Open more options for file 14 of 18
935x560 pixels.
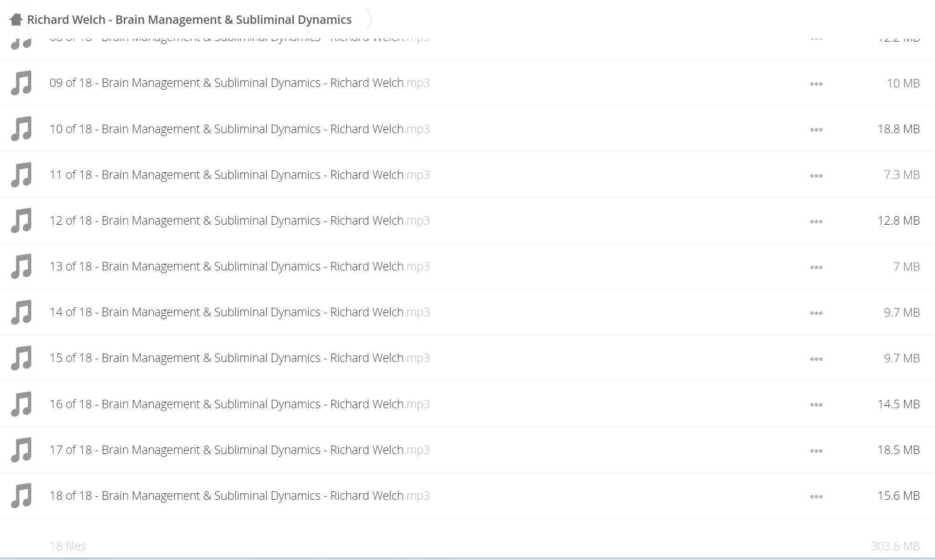point(816,313)
